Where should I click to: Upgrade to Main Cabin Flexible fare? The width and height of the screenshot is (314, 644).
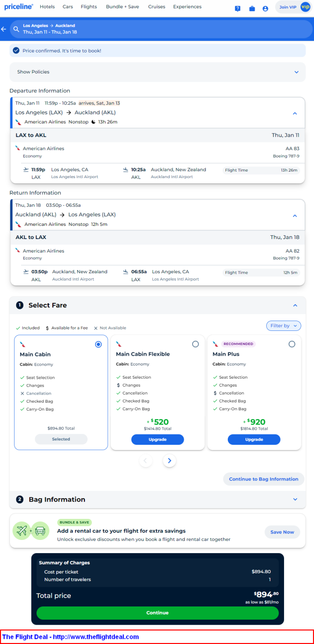tap(157, 440)
